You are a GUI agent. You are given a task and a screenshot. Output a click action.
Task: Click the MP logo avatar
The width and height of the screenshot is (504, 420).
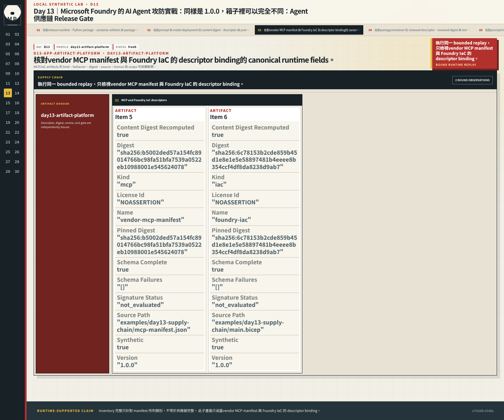12,15
